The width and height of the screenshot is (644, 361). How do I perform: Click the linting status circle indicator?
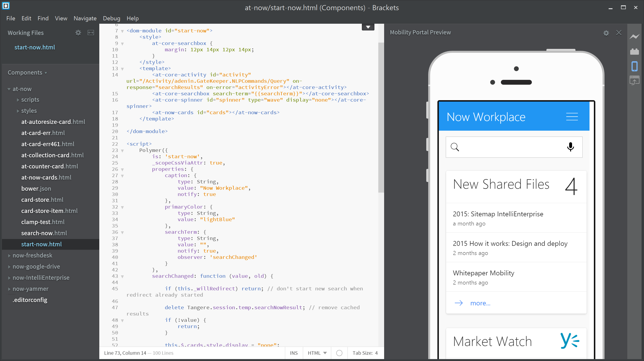pyautogui.click(x=339, y=353)
